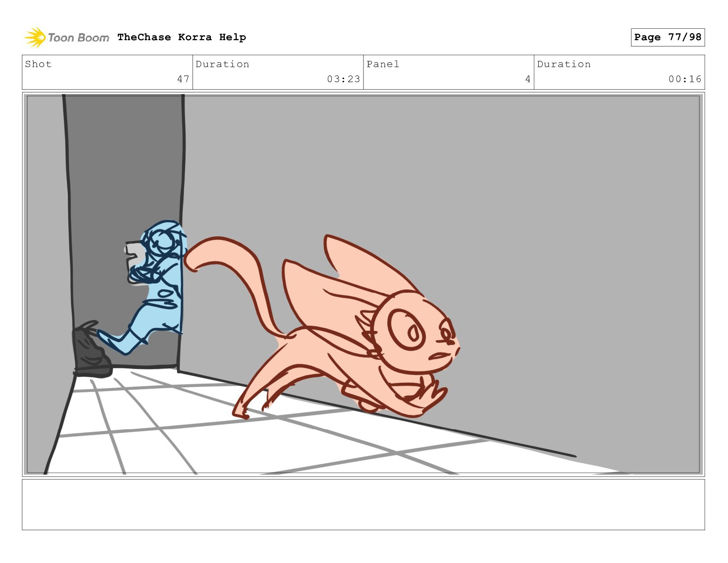Select the panel number '4'
The width and height of the screenshot is (728, 563).
(528, 79)
